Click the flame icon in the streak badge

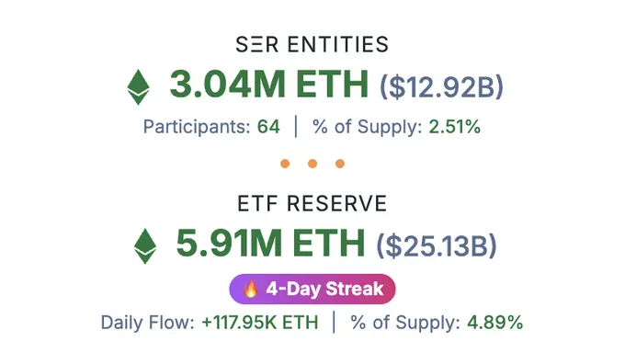251,289
